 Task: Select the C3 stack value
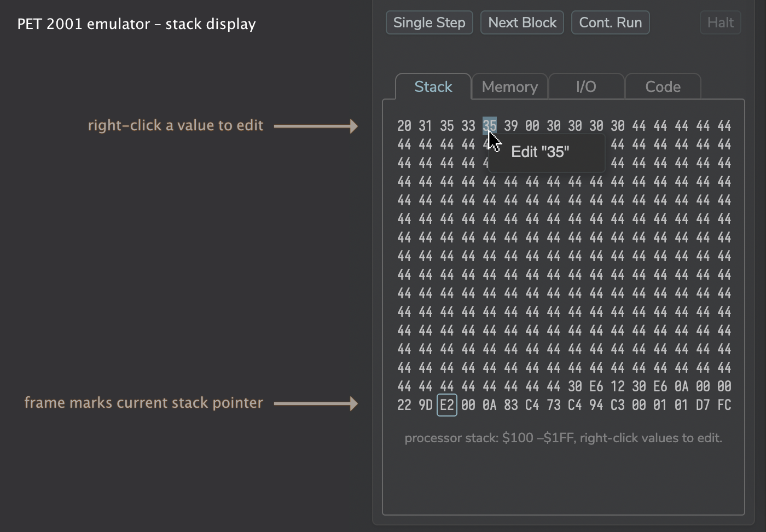618,405
